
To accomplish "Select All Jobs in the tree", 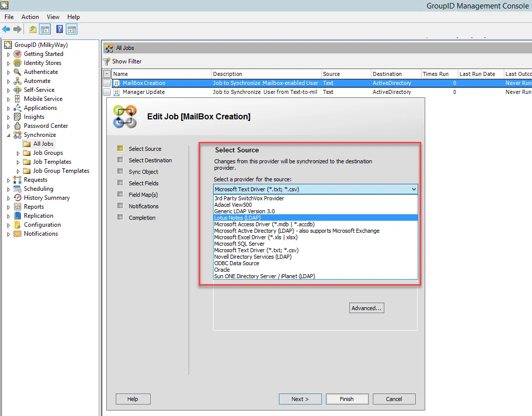I will [x=43, y=144].
